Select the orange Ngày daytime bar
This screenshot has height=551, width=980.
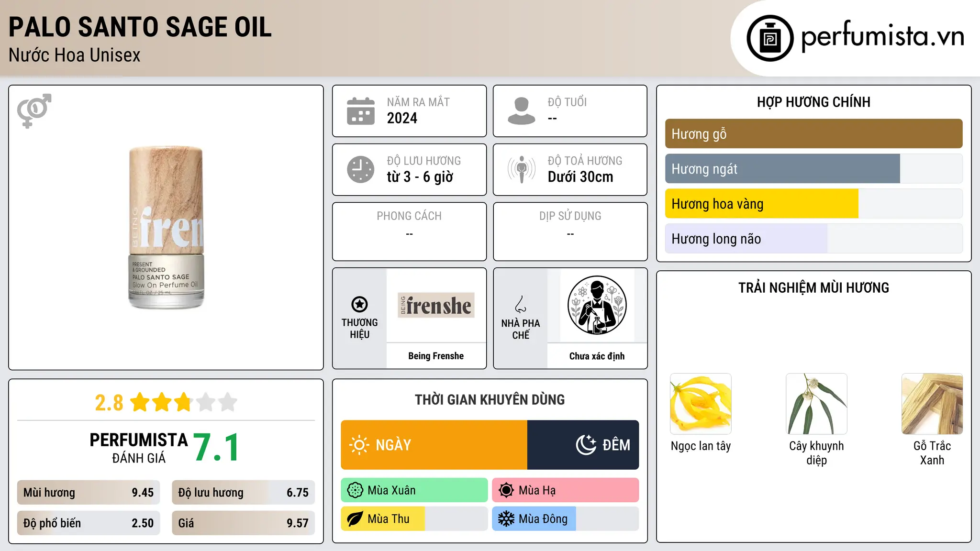434,445
